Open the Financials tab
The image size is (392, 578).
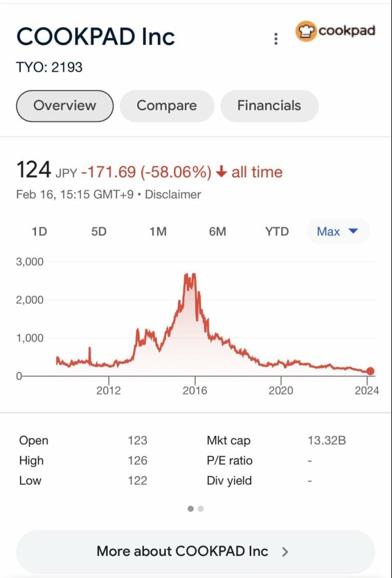[269, 106]
